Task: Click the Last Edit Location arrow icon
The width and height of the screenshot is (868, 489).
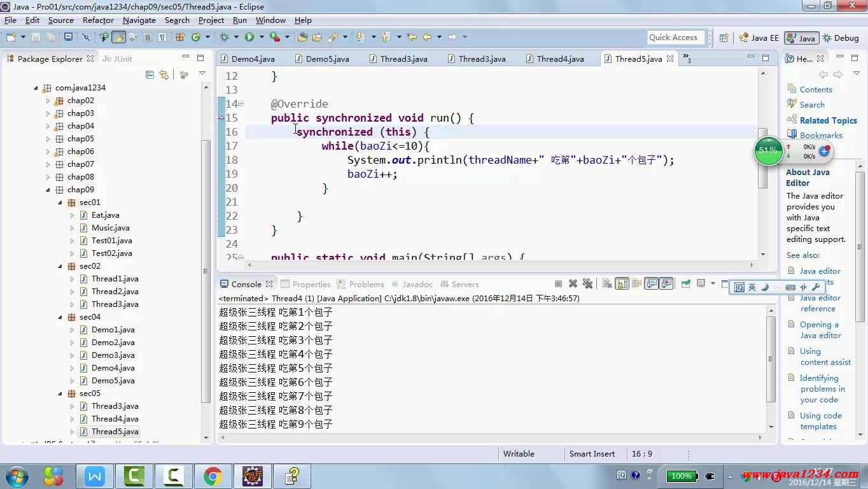Action: coord(412,38)
